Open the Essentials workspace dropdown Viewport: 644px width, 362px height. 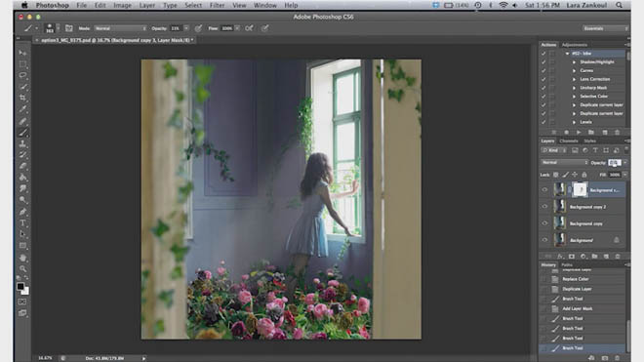tap(606, 28)
